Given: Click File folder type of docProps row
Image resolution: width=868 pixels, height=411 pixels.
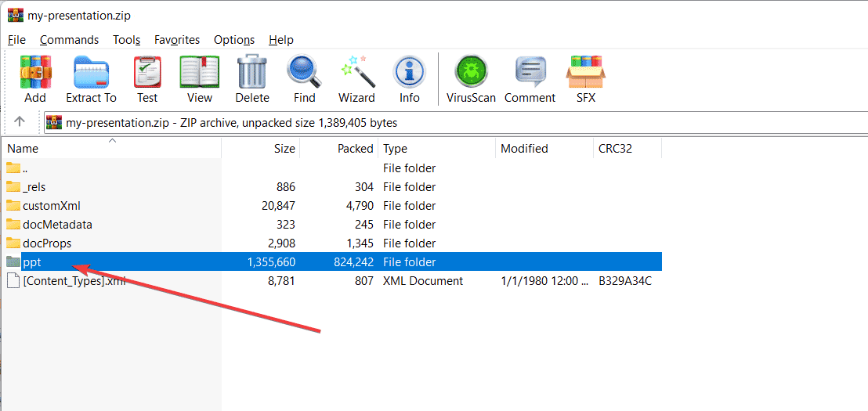Looking at the screenshot, I should click(x=409, y=243).
